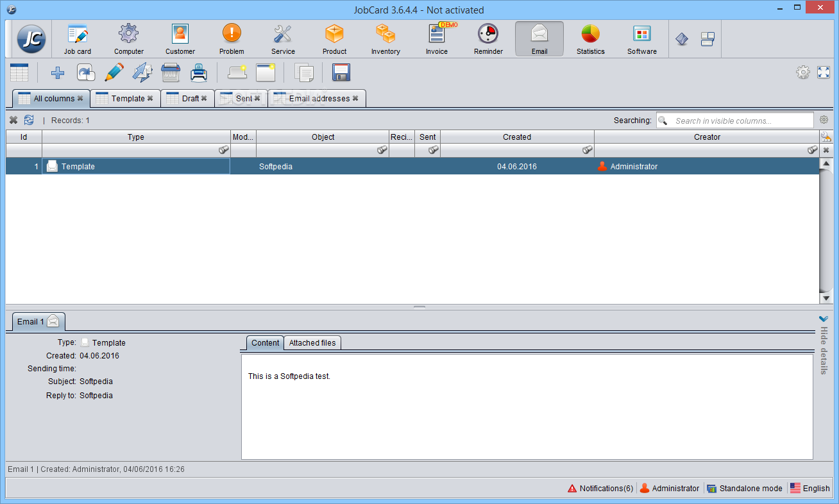Close the Email addresses tab
The height and width of the screenshot is (504, 839).
355,99
